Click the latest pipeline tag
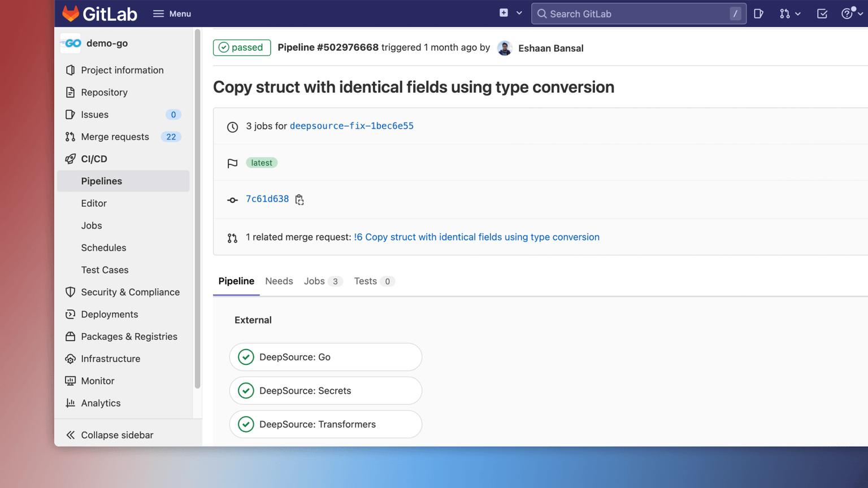868x488 pixels. 262,163
